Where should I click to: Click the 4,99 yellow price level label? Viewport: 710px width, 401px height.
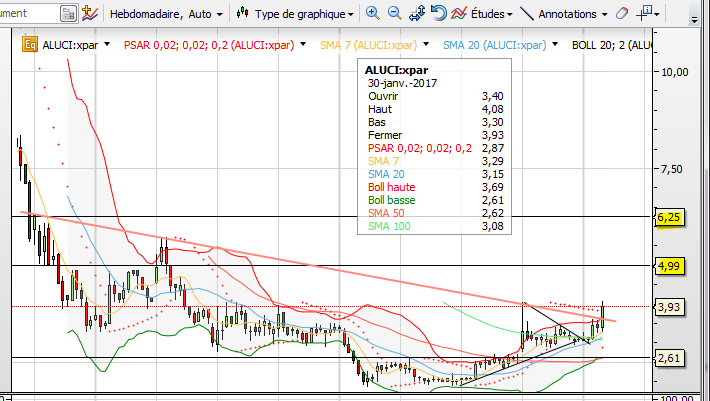pos(669,266)
